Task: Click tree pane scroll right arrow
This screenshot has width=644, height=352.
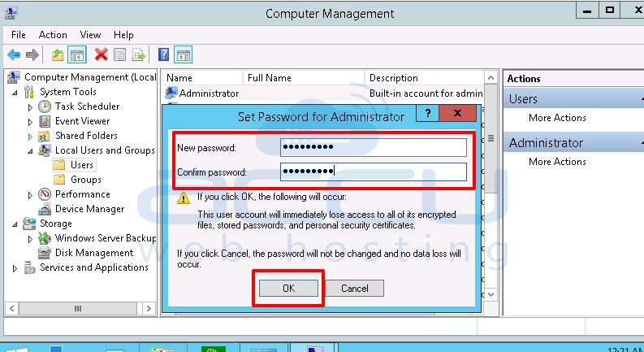Action: [x=149, y=308]
